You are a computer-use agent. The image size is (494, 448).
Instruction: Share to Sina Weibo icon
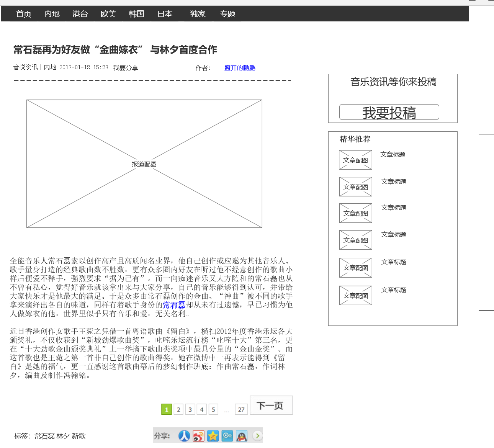[x=198, y=436]
